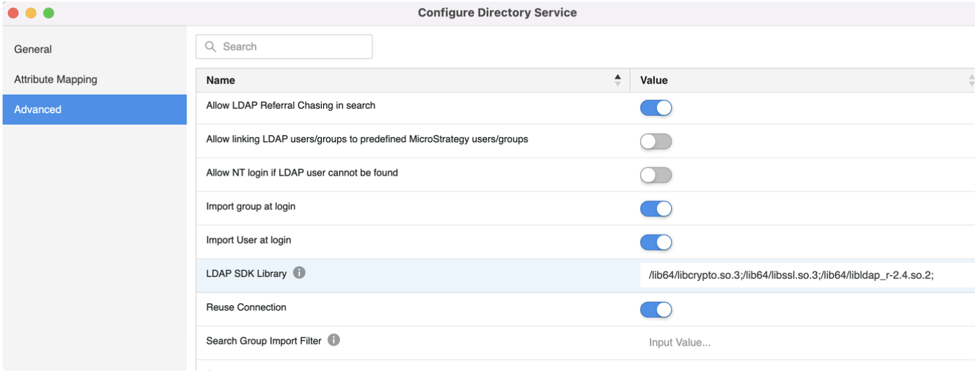Turn off Import group at login

tap(656, 209)
